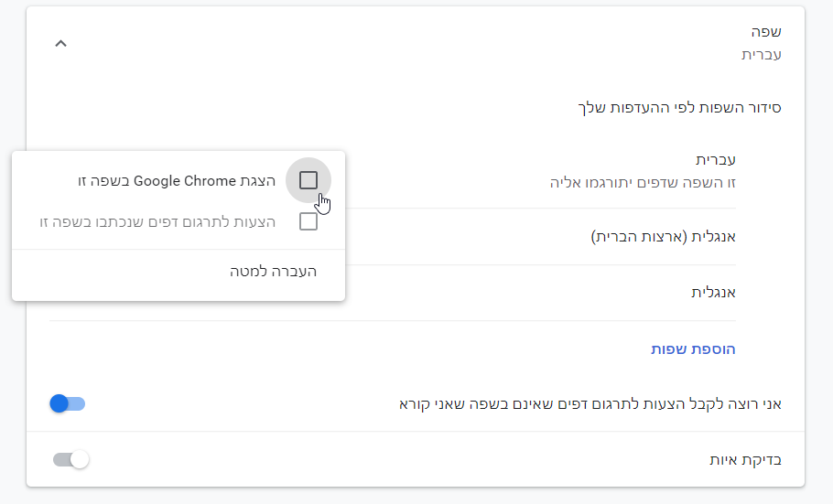Viewport: 833px width, 504px height.
Task: Click the "אני רוצה לקבל הצעות לתרגום" setting text
Action: coord(590,403)
